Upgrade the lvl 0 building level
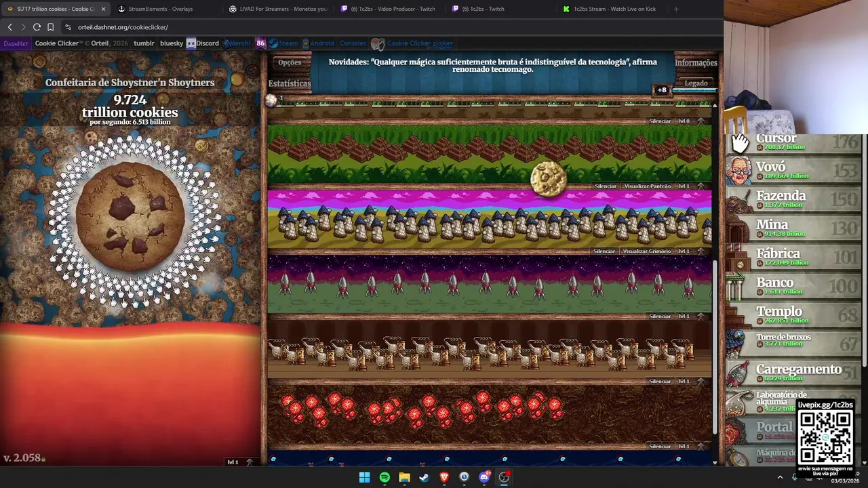 pyautogui.click(x=691, y=121)
